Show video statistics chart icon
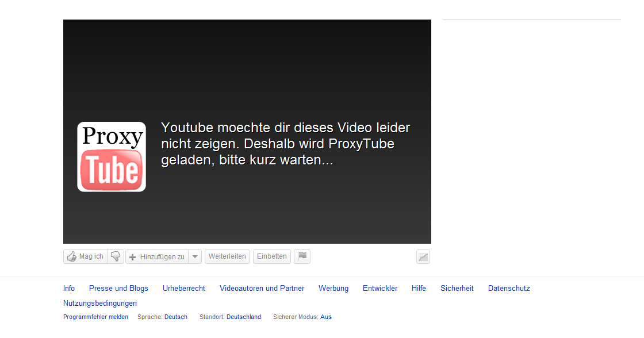Viewport: 644px width, 338px height. point(423,257)
